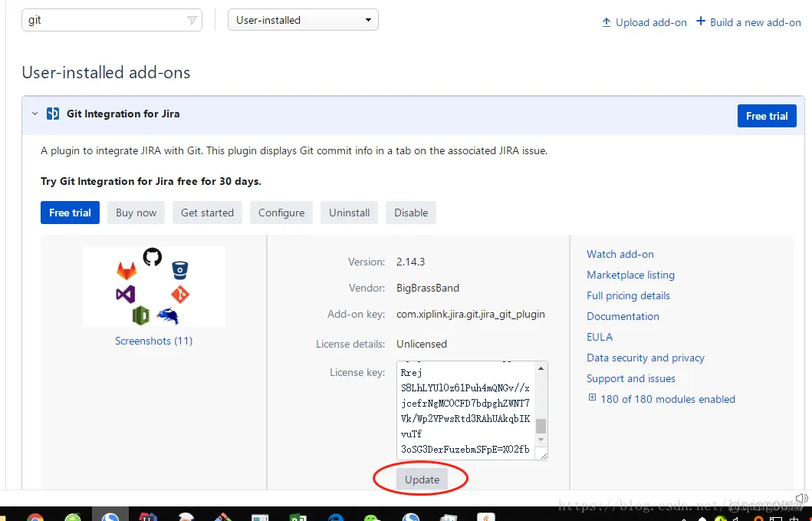The width and height of the screenshot is (812, 521).
Task: Collapse the Git Integration for Jira row chevron
Action: 35,114
